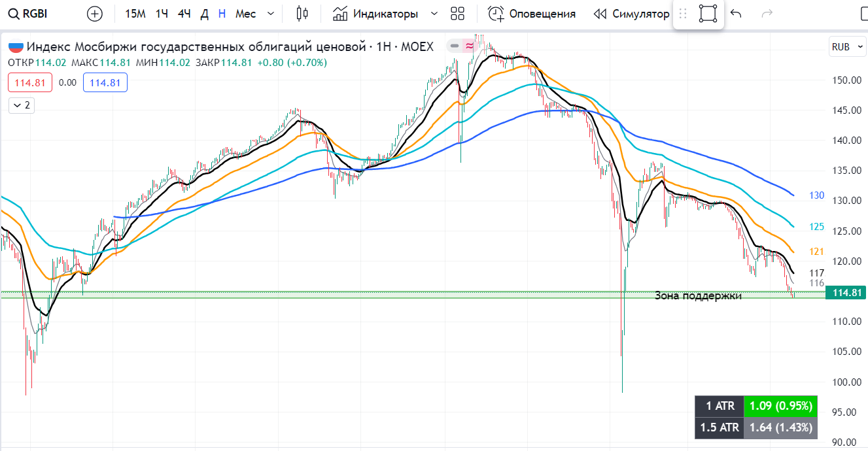
Task: Create an alert via Оповещения
Action: (x=532, y=14)
